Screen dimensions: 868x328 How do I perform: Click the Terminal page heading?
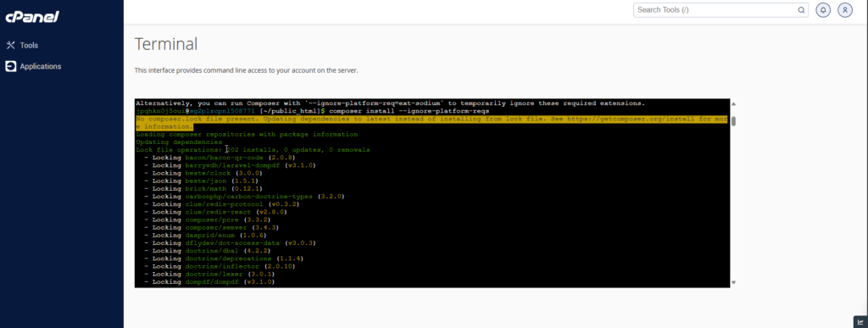point(166,44)
